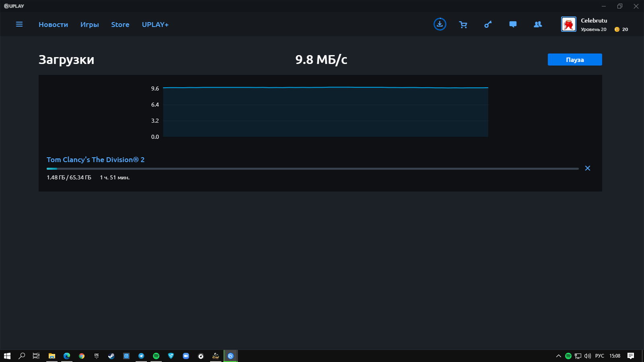
Task: Click the 1 ч. 51 мин. remaining time
Action: 115,177
